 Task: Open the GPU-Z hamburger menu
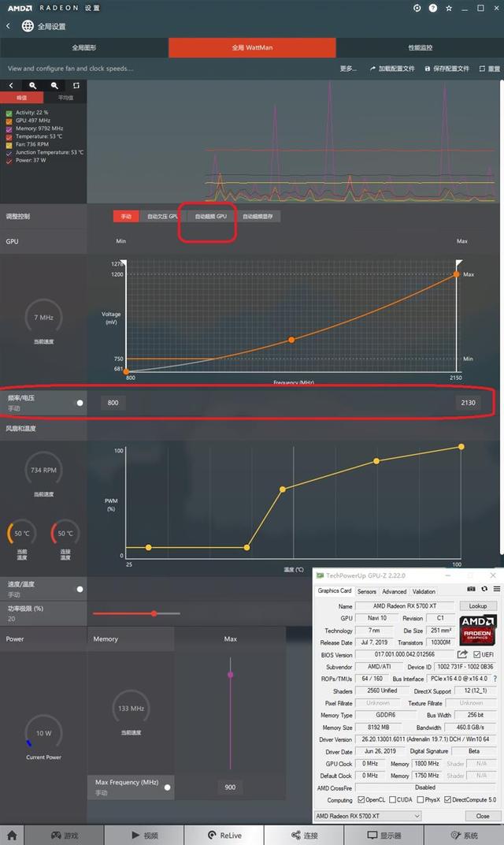(496, 590)
